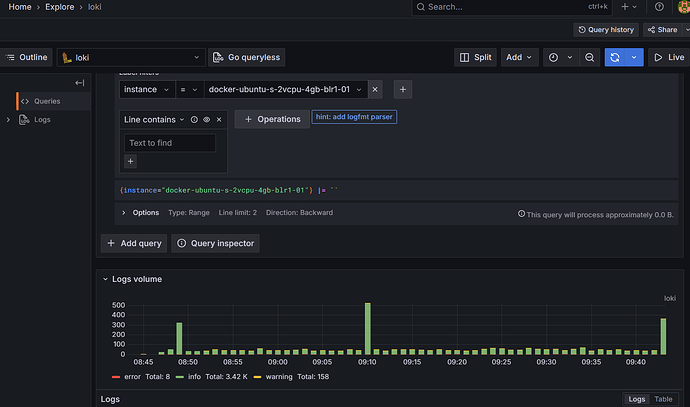
Task: Switch logs view to Table
Action: pos(664,399)
